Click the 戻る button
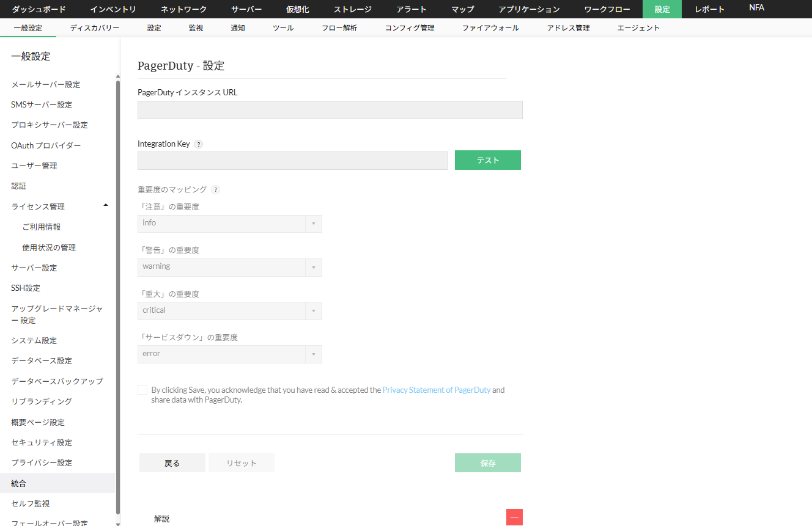812x526 pixels. tap(172, 463)
